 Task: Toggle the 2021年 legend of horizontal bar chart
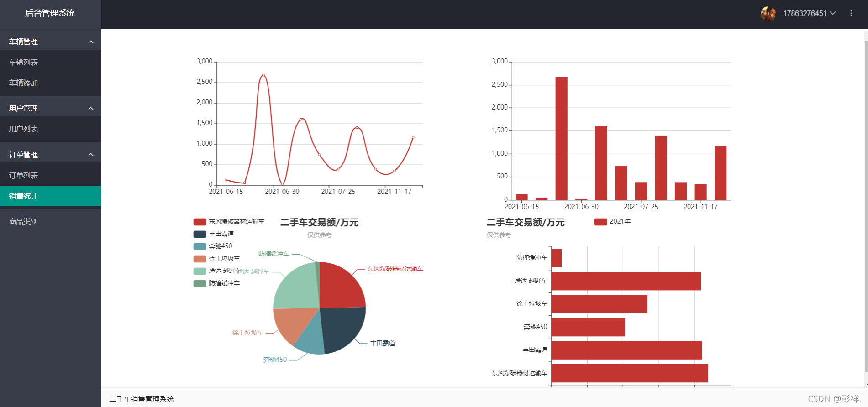tap(612, 222)
